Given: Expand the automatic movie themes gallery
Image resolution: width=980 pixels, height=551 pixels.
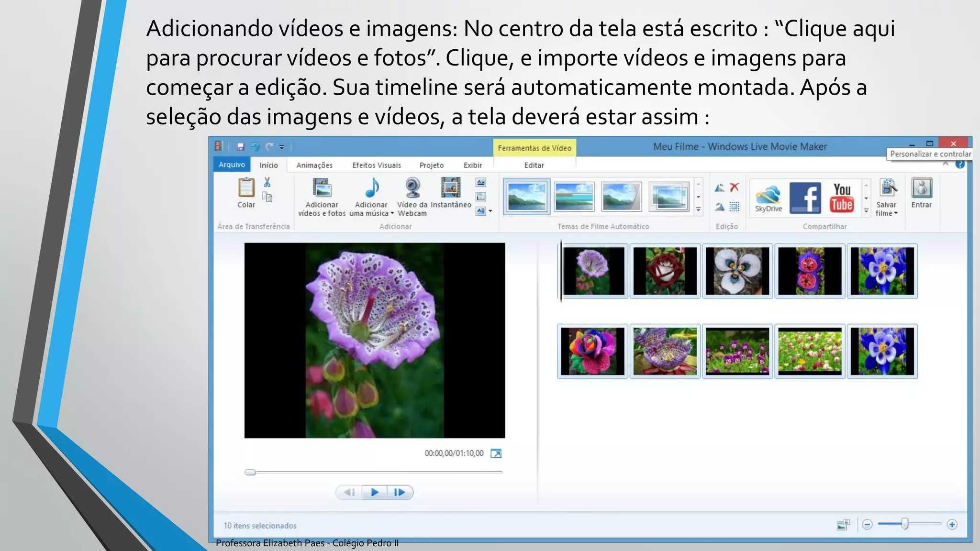Looking at the screenshot, I should (699, 209).
